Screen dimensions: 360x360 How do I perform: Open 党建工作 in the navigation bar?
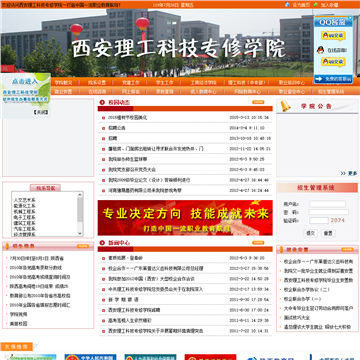131,83
